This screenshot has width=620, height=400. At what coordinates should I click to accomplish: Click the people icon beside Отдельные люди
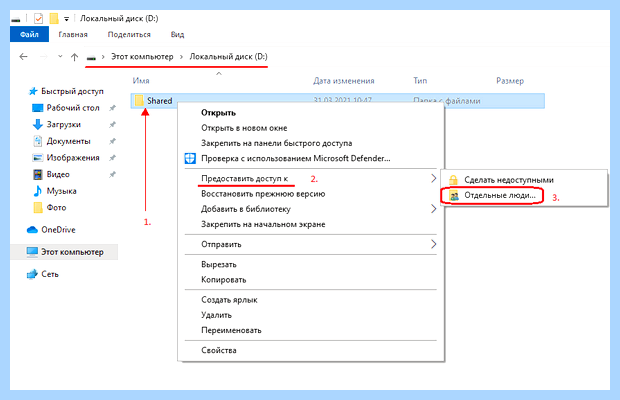coord(454,196)
